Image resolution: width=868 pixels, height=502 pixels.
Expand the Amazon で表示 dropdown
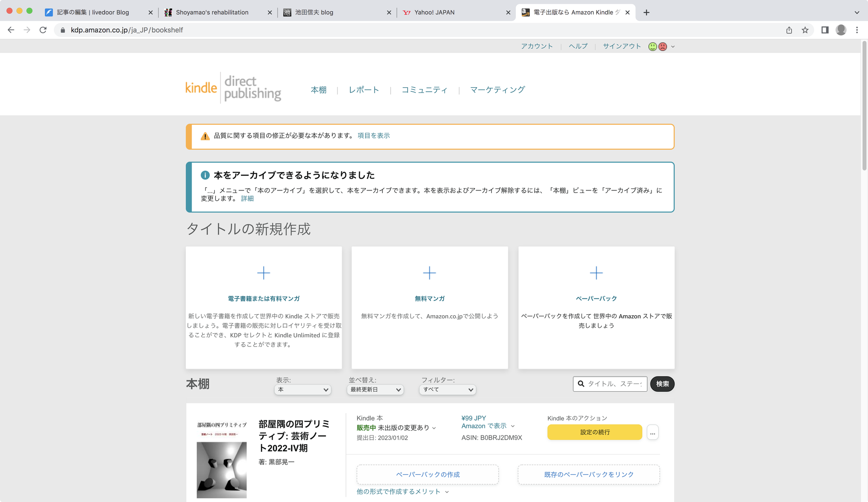click(513, 426)
